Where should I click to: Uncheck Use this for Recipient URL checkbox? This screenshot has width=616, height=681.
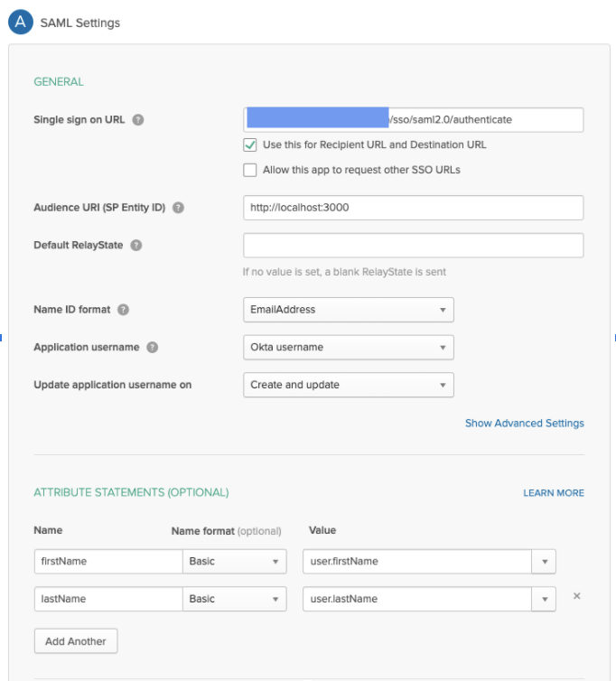pos(250,145)
